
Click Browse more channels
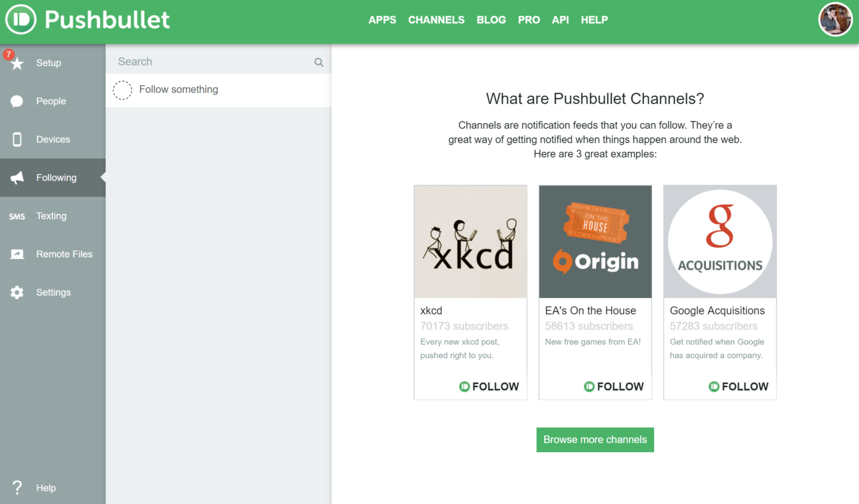tap(595, 439)
